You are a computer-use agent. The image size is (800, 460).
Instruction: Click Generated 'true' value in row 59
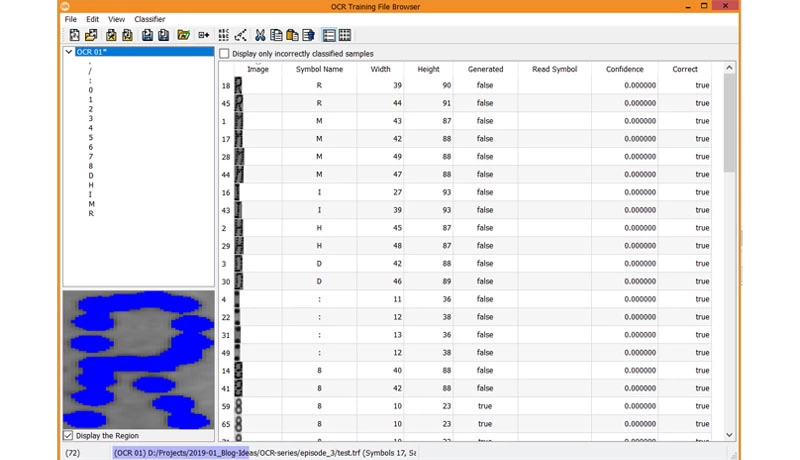pos(485,406)
